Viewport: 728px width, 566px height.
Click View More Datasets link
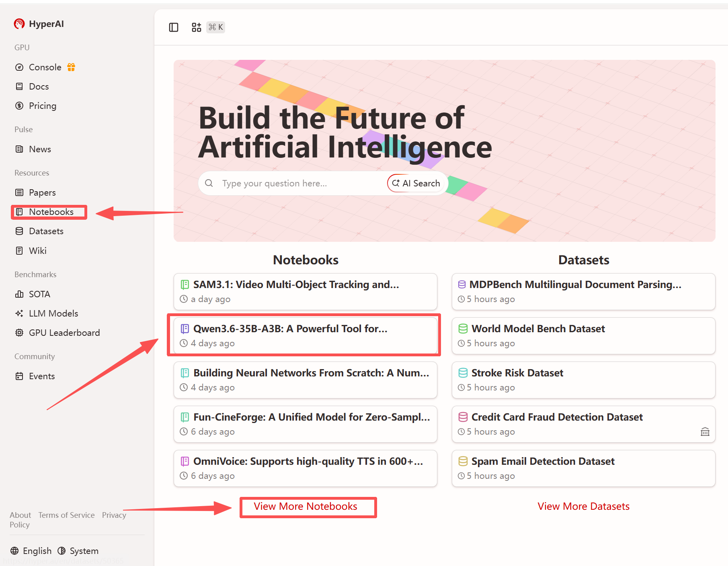tap(583, 507)
